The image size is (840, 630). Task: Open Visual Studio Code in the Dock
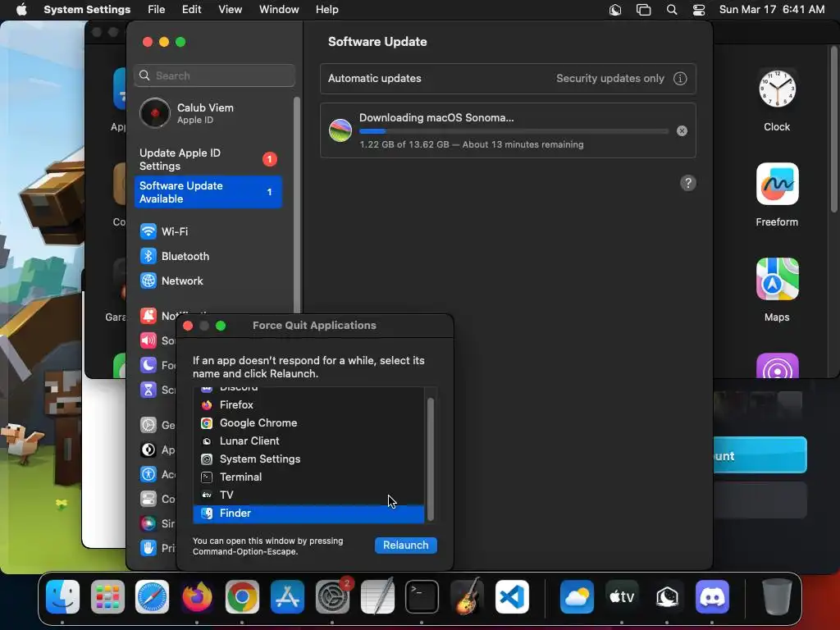pos(512,596)
